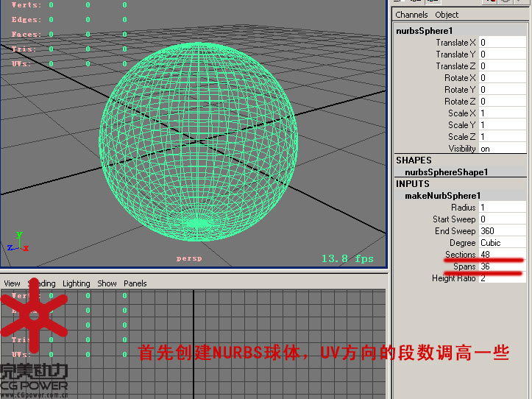Click the Translate Z value field
Screen dimensions: 532x399
pos(503,66)
